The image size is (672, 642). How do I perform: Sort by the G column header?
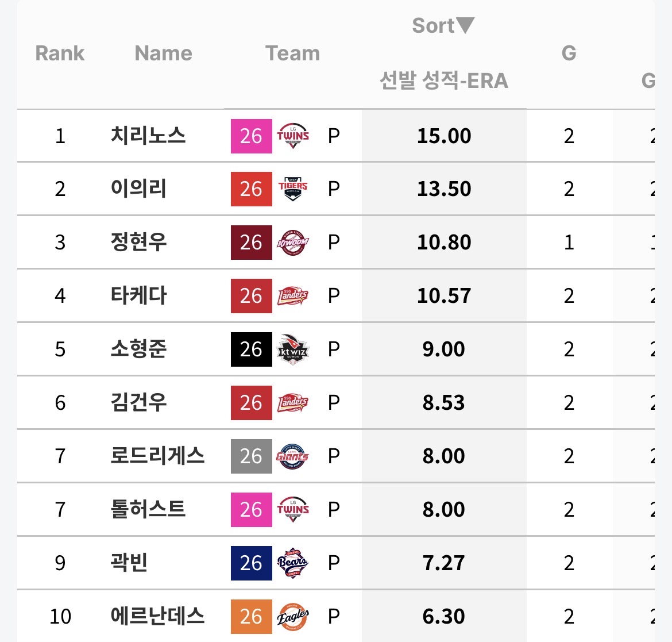(569, 53)
